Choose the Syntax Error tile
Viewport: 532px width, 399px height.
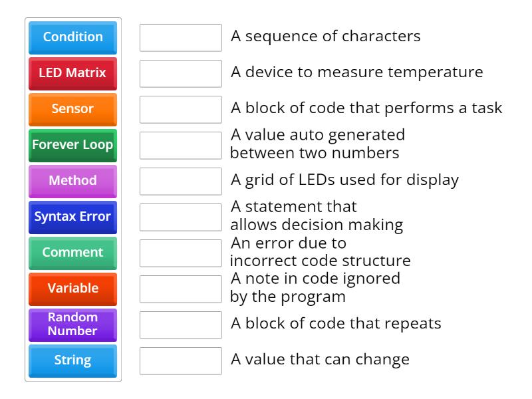pyautogui.click(x=72, y=217)
